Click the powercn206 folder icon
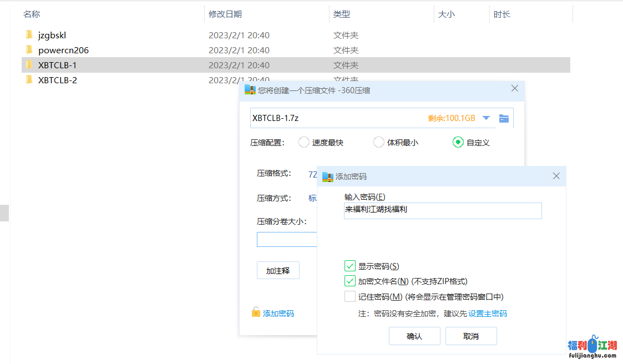 [29, 50]
